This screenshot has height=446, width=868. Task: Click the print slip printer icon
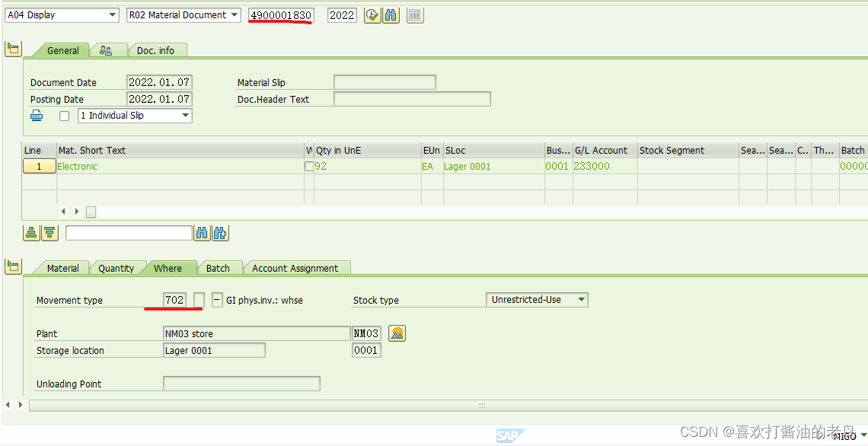click(37, 116)
